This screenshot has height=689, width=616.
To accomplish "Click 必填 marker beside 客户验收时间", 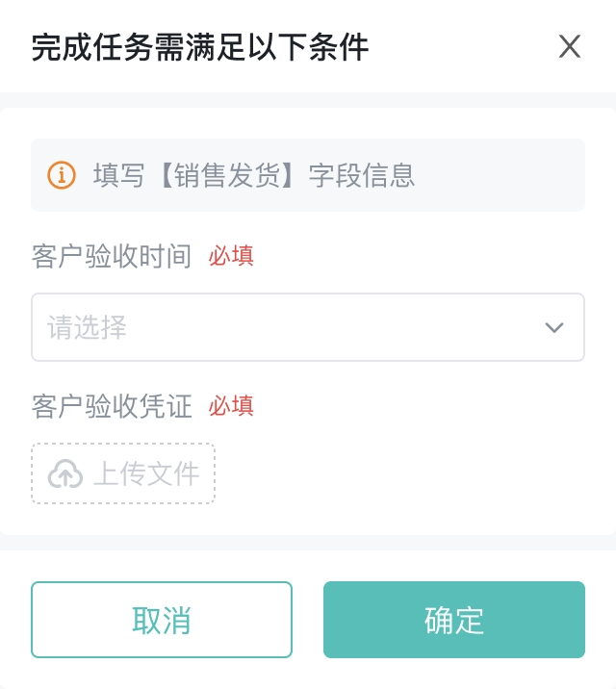I will click(x=231, y=257).
